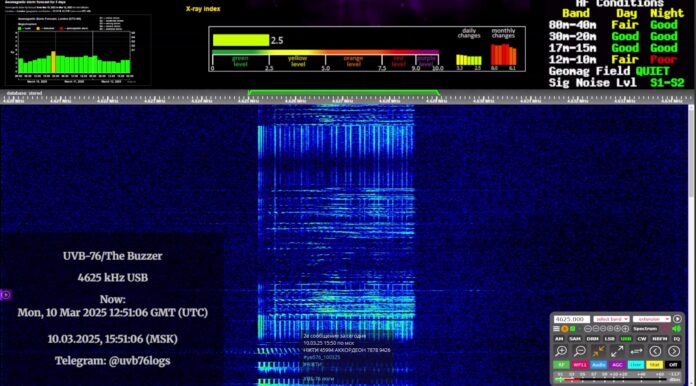This screenshot has height=386, width=696.
Task: Click the white outward arrows expand icon
Action: (x=617, y=351)
